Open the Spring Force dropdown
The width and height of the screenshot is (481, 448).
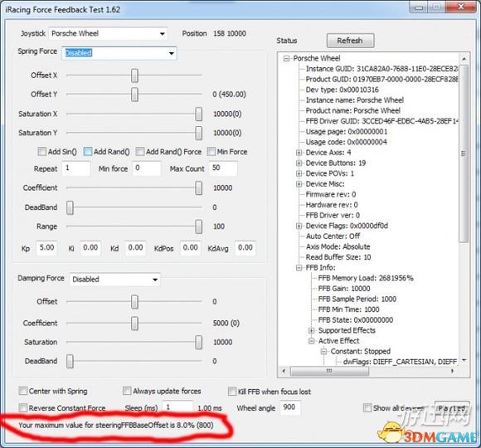(x=119, y=53)
